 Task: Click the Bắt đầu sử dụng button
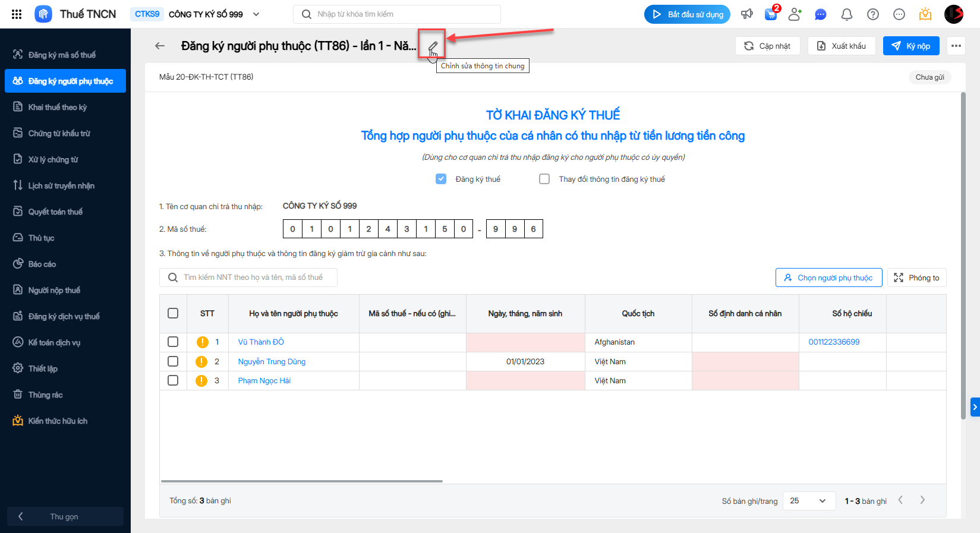[688, 14]
